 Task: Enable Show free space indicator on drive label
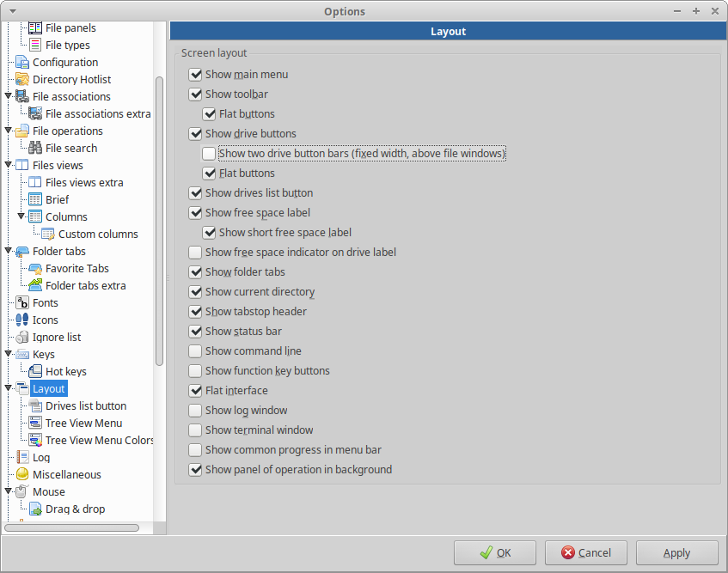pyautogui.click(x=194, y=252)
